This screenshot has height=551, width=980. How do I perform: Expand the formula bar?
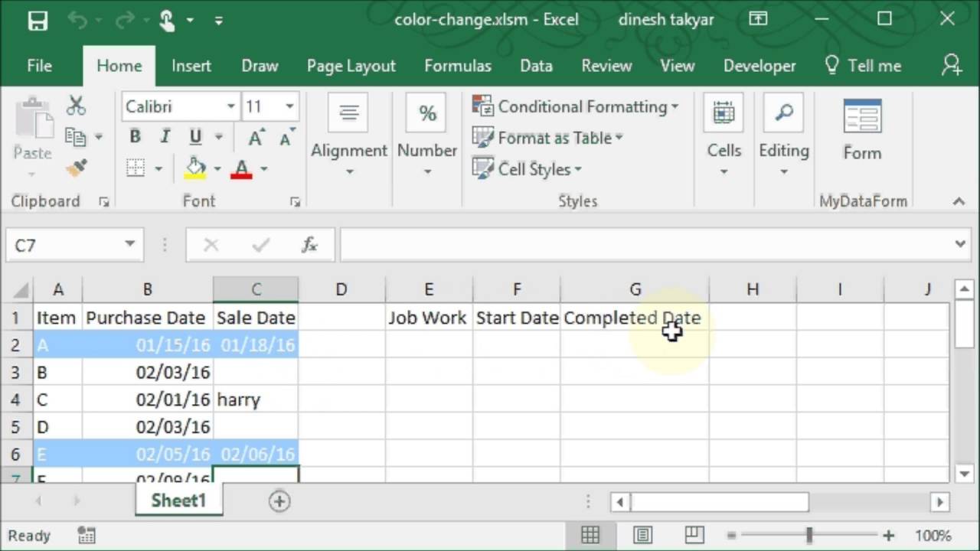(x=961, y=245)
